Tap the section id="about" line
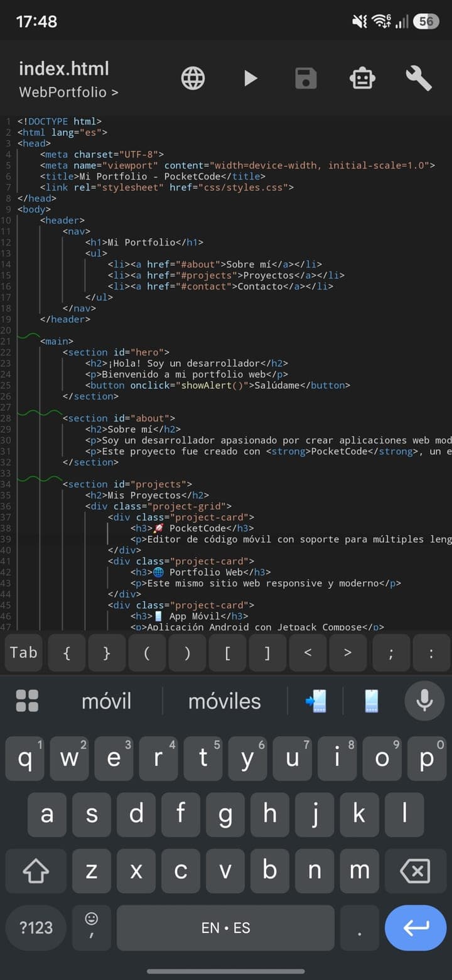The height and width of the screenshot is (980, 452). point(119,418)
